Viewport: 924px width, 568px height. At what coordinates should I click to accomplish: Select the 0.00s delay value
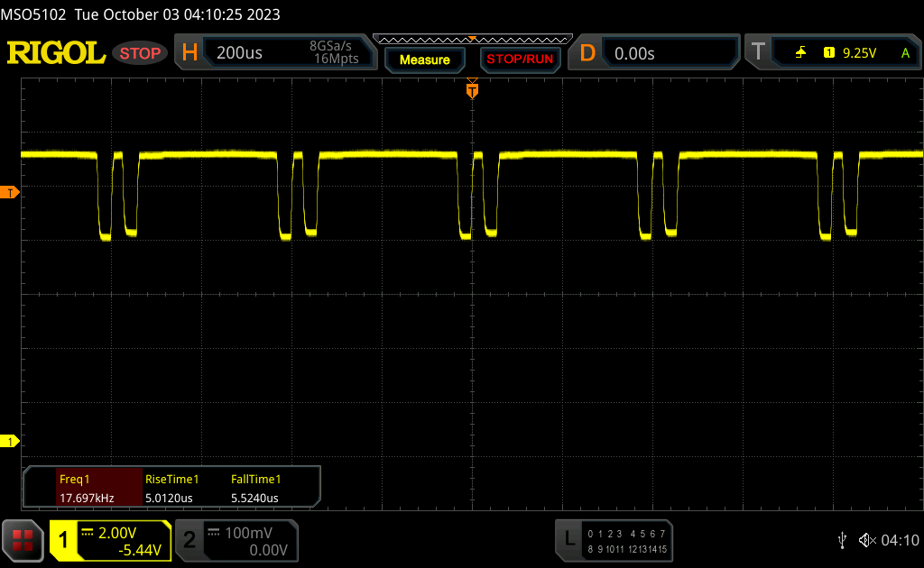click(x=634, y=53)
